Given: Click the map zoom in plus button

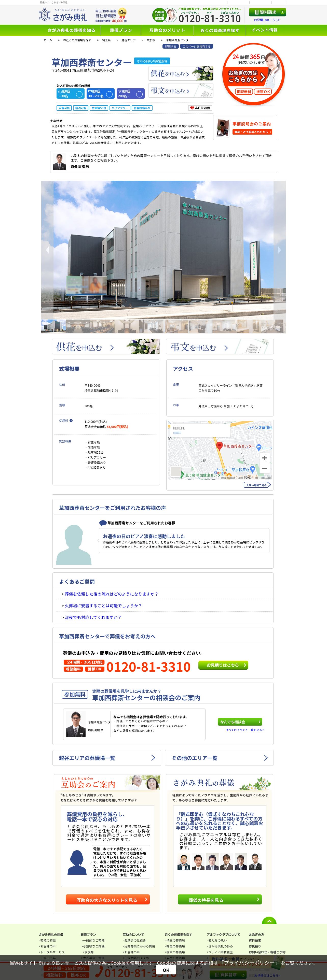Looking at the screenshot, I should (x=264, y=458).
